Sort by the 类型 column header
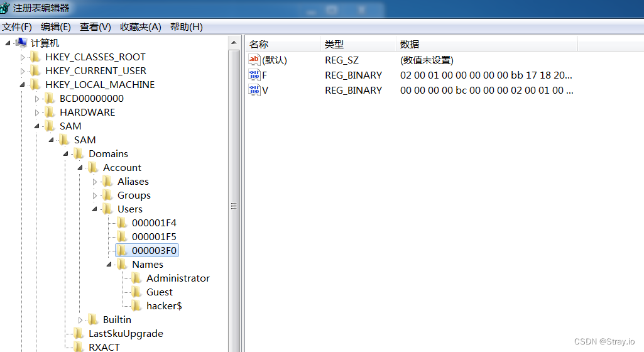The width and height of the screenshot is (644, 352). pos(358,44)
